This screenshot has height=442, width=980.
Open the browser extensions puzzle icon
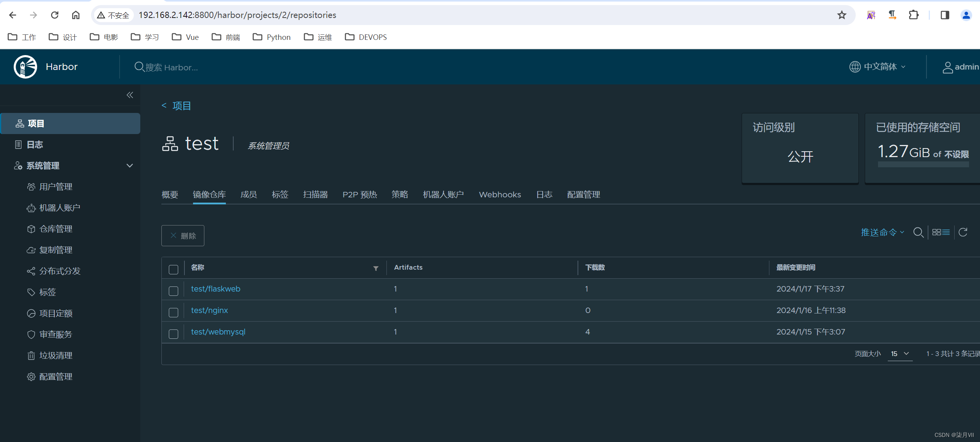click(x=914, y=15)
